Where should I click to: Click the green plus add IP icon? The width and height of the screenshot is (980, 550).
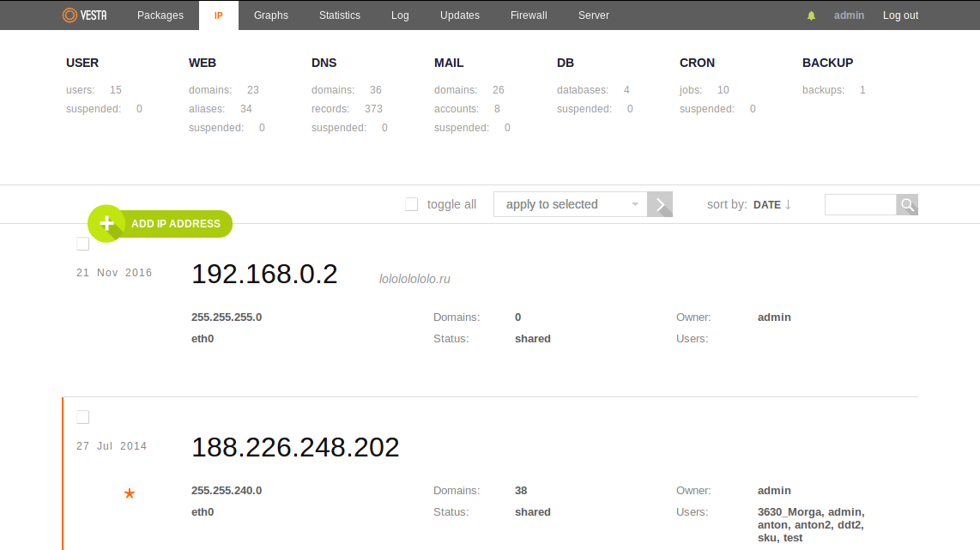[106, 224]
